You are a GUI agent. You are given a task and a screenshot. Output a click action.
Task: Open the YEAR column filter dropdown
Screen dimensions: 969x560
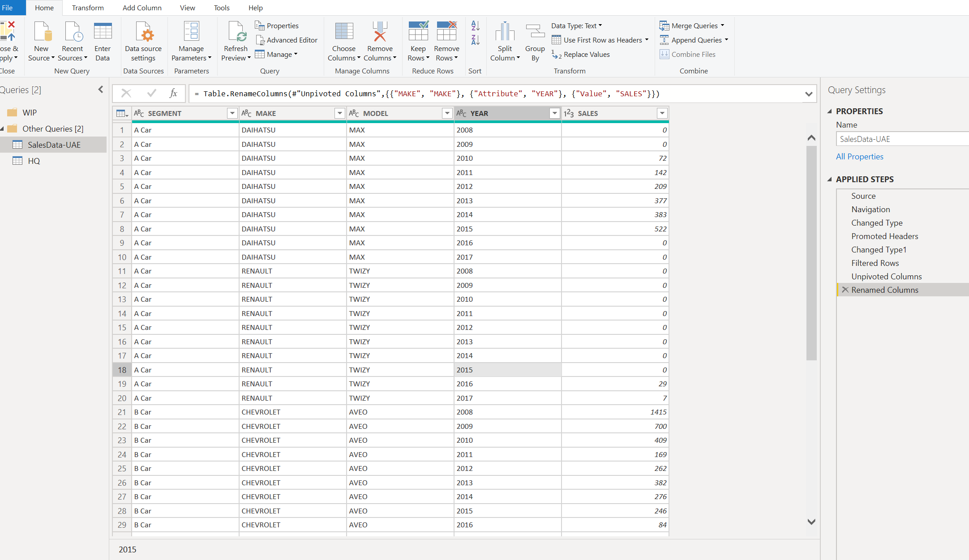pos(554,113)
